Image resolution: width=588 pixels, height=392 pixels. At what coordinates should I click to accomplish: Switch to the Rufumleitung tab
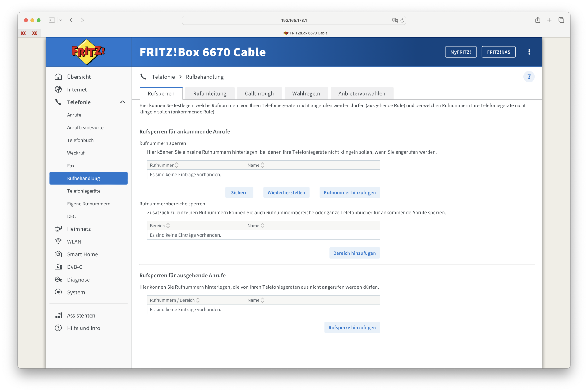point(210,93)
